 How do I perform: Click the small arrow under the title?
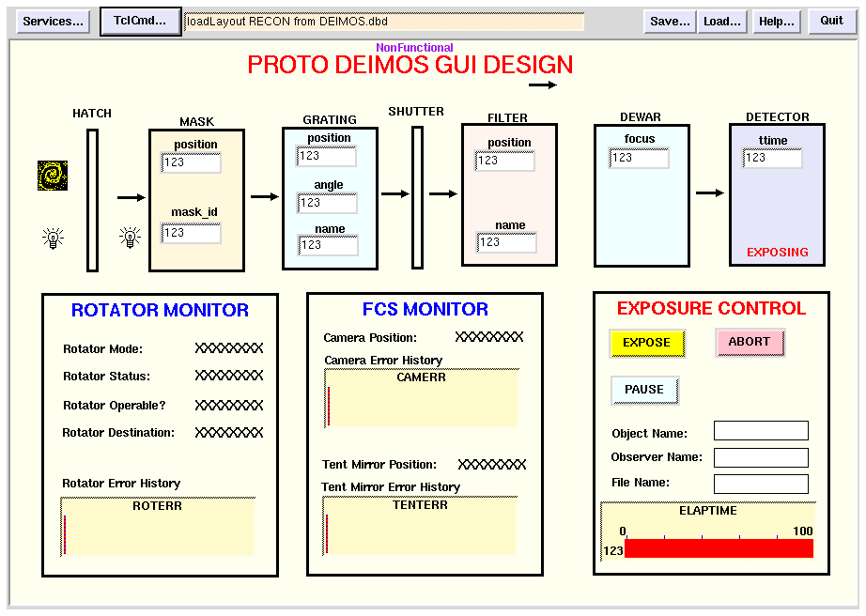(542, 85)
